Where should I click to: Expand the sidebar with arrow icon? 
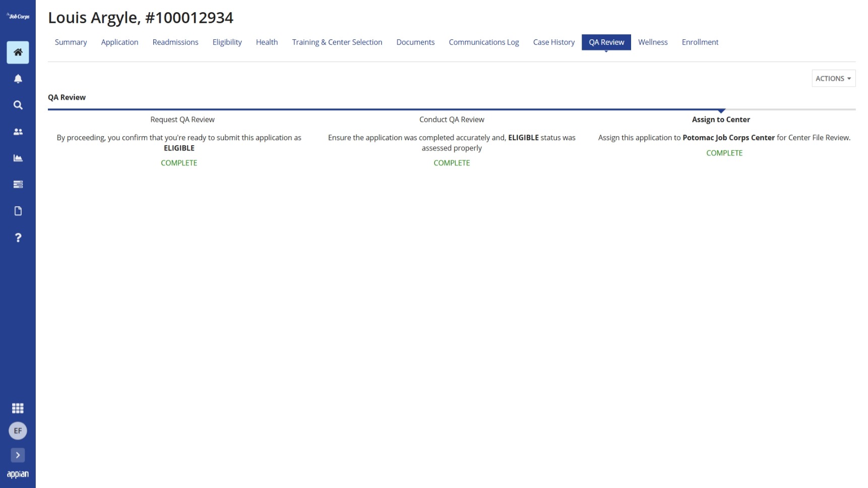point(18,455)
